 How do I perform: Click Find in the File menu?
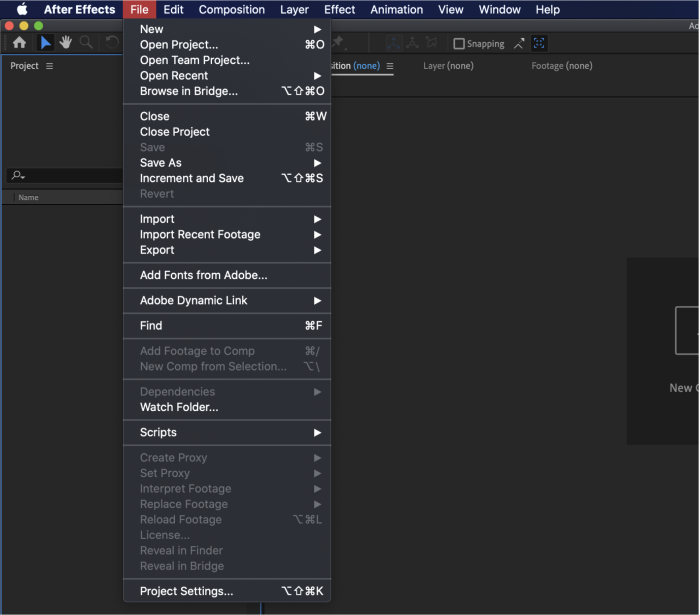227,326
